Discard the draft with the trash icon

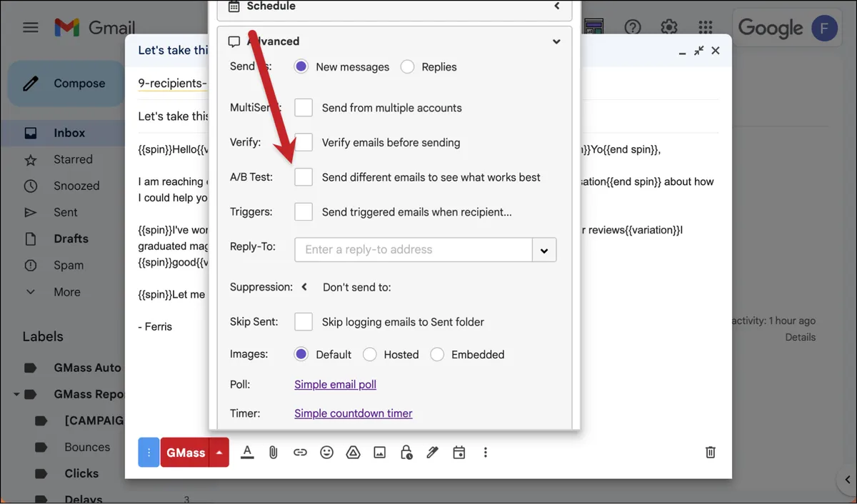(711, 452)
